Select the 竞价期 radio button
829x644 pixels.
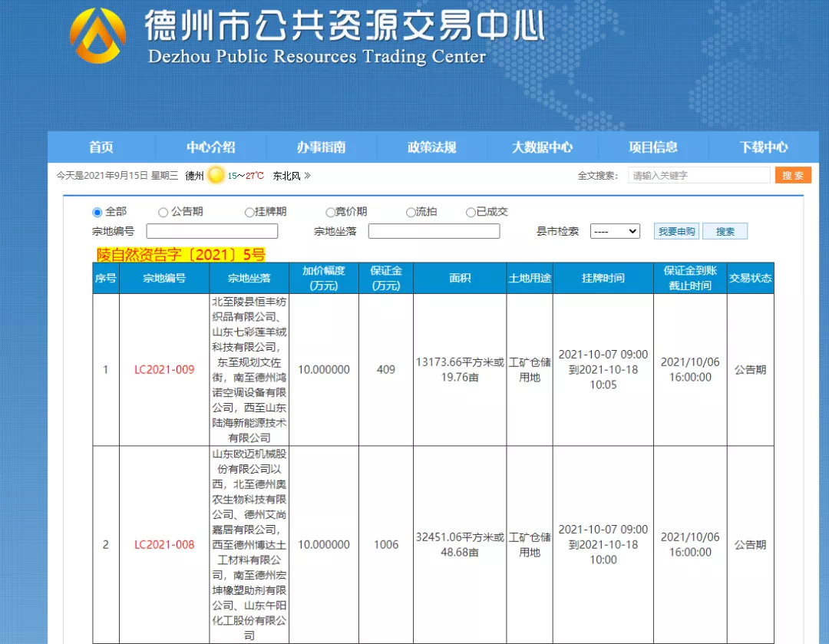[x=330, y=213]
